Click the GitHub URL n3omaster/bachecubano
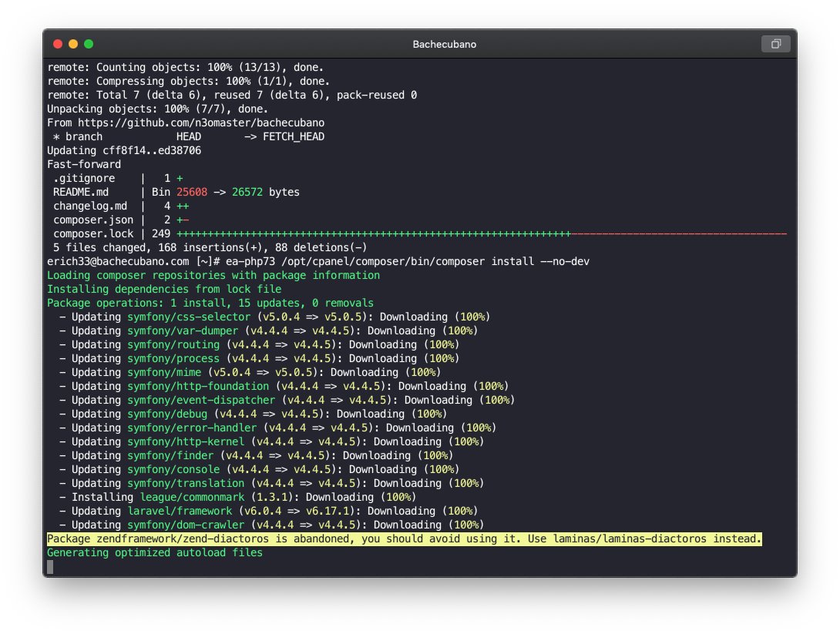 pos(201,122)
